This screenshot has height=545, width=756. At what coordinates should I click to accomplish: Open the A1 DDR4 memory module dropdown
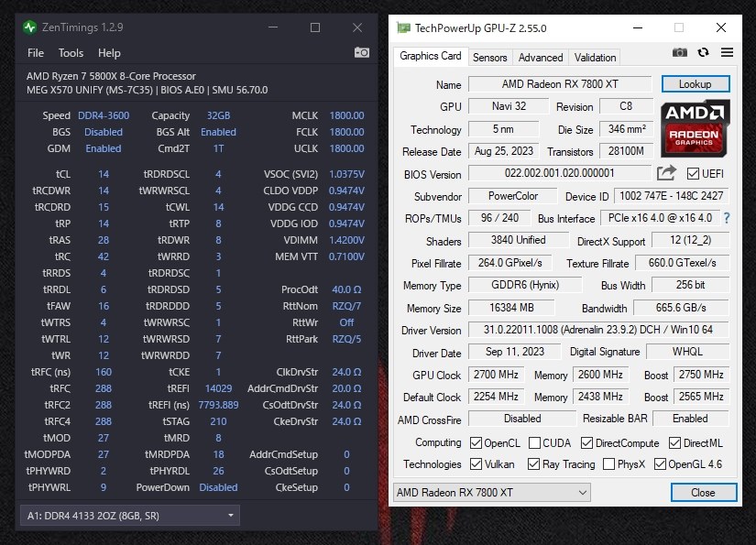[x=129, y=516]
